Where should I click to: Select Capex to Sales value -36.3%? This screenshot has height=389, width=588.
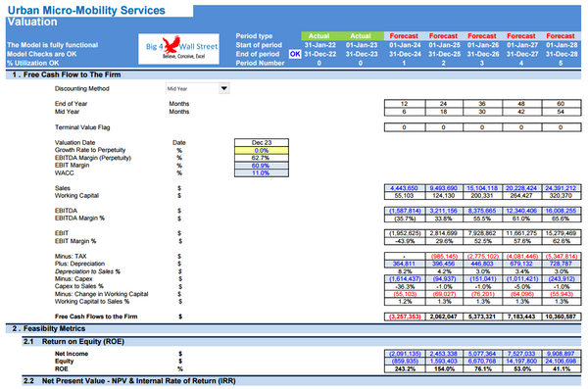pyautogui.click(x=404, y=286)
